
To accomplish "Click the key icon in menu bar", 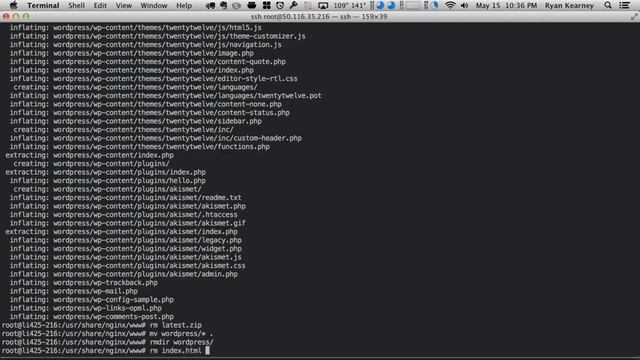I will [x=293, y=5].
